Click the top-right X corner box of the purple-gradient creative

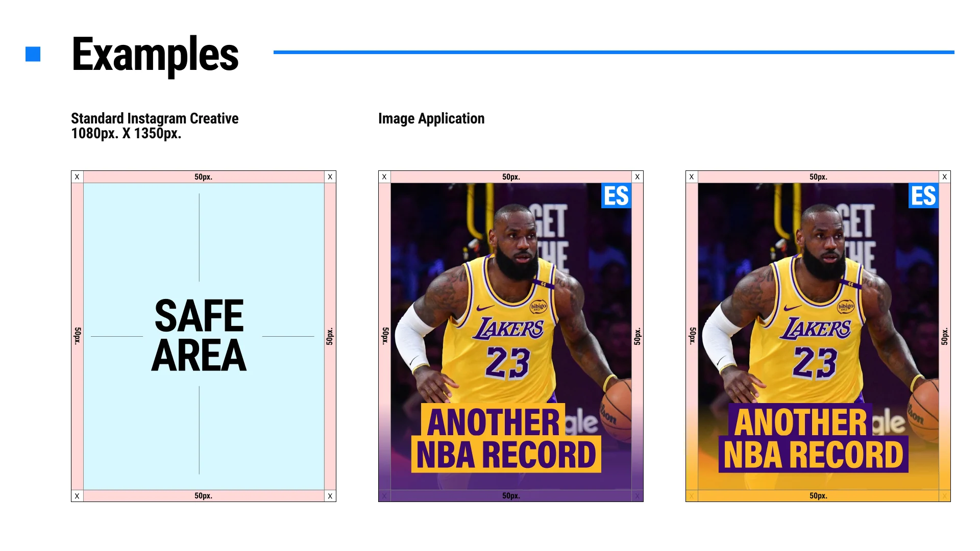pos(638,177)
